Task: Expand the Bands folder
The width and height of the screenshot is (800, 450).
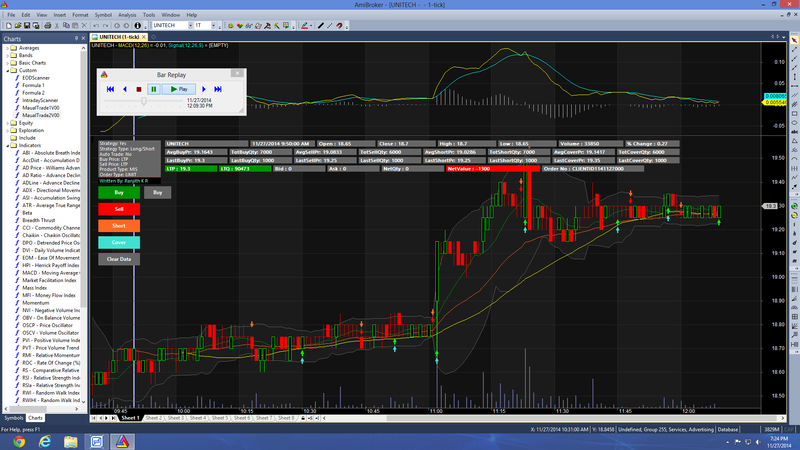Action: [8, 56]
